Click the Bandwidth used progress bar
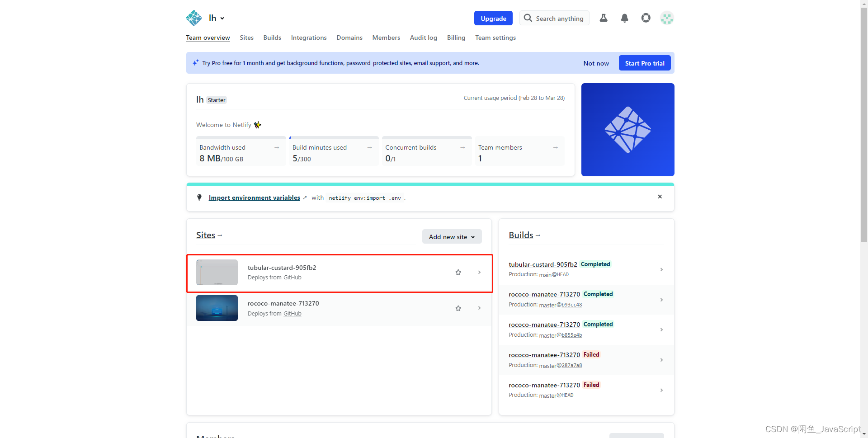 [241, 137]
